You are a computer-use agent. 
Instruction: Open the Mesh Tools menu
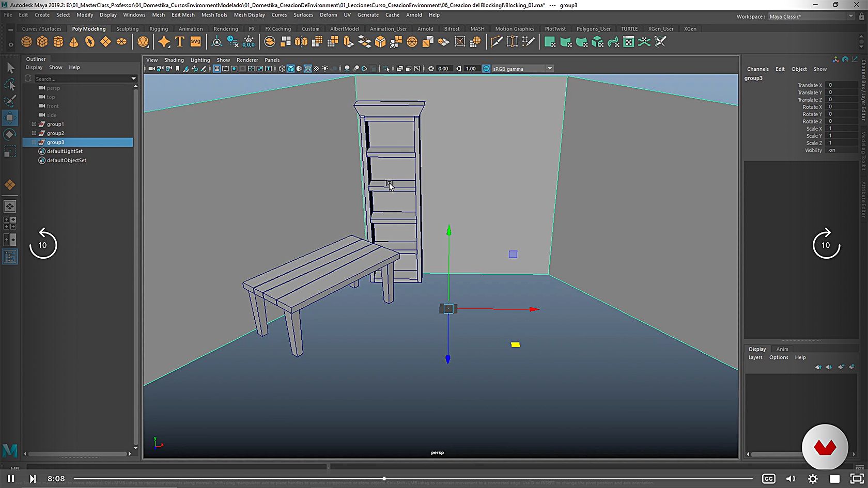click(214, 15)
